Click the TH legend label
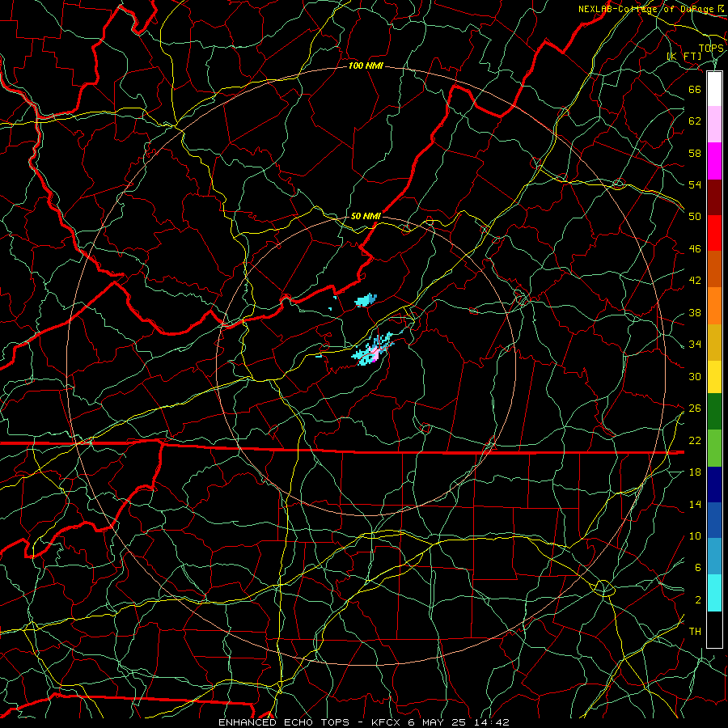This screenshot has width=728, height=728. [x=695, y=632]
